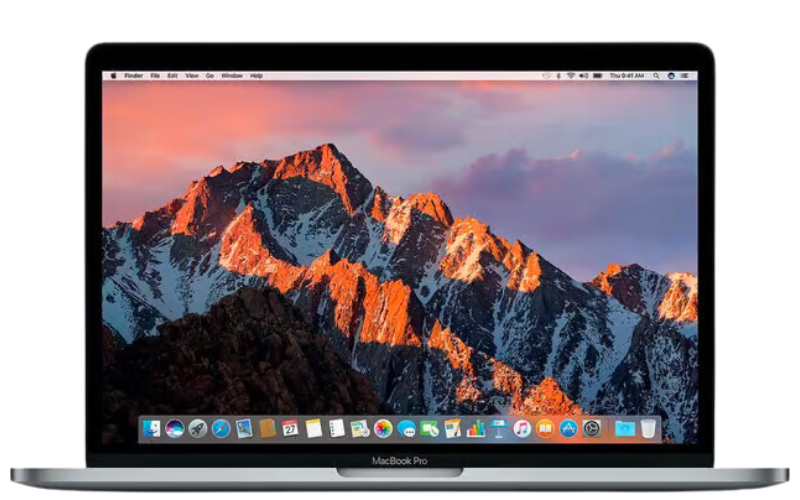Open the File menu

[x=155, y=76]
